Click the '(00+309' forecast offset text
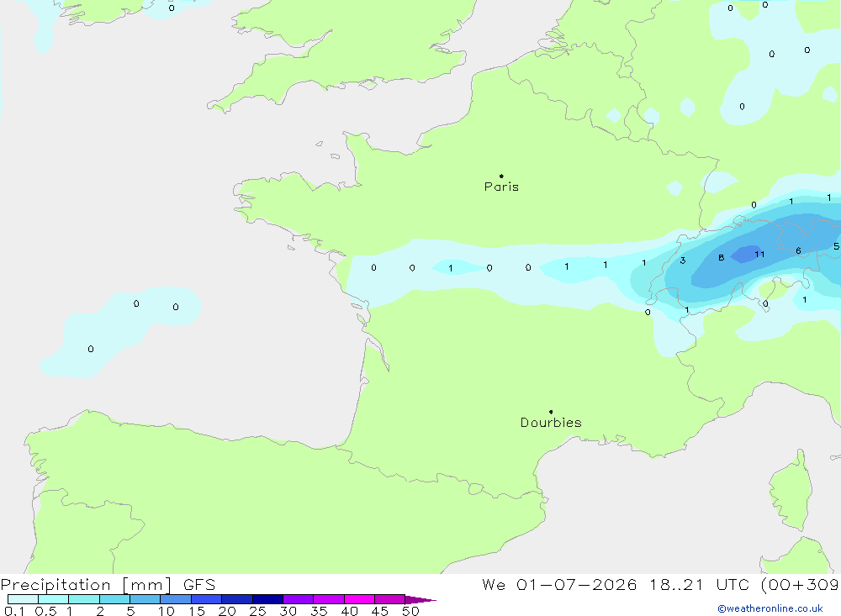 [x=801, y=585]
